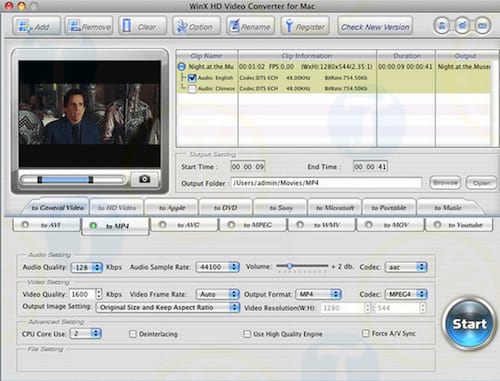
Task: Switch to the to Sony tab
Action: point(280,208)
